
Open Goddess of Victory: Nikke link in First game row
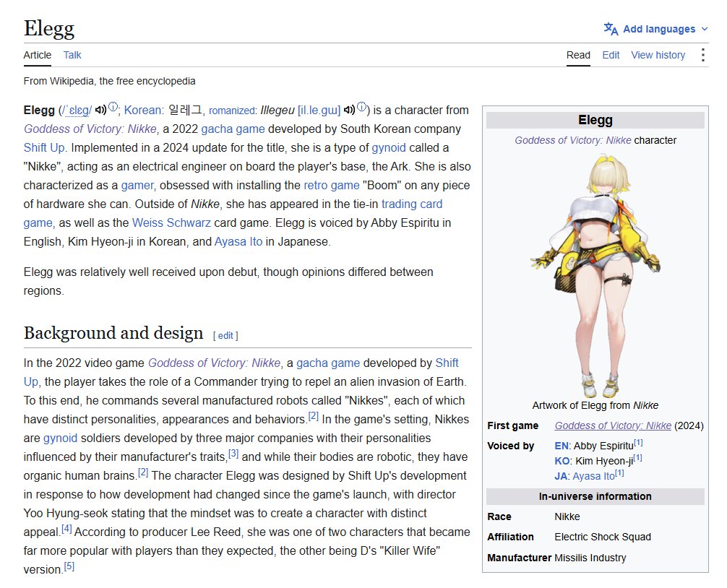coord(613,425)
